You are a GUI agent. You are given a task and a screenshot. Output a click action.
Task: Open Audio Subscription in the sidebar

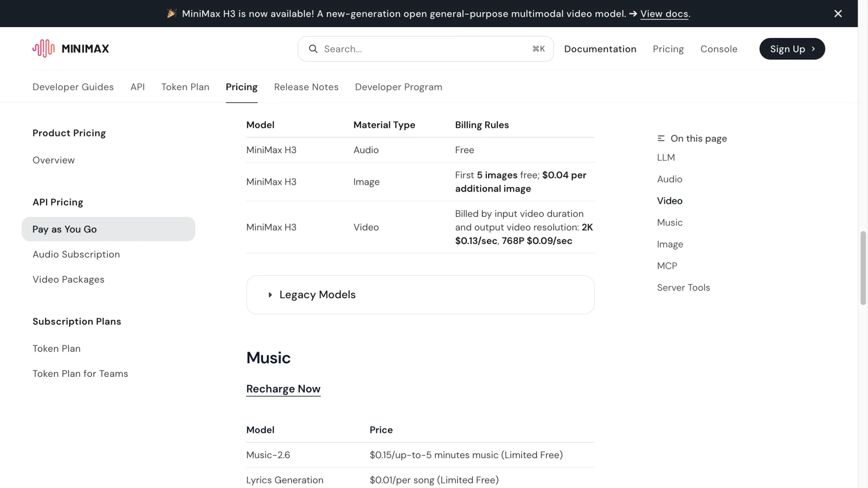click(x=76, y=254)
